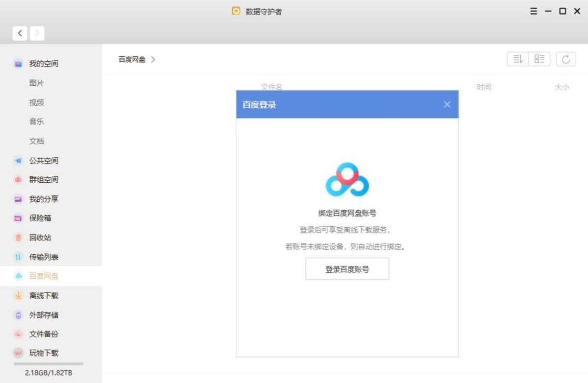Open the 我的空间 menu label

44,64
